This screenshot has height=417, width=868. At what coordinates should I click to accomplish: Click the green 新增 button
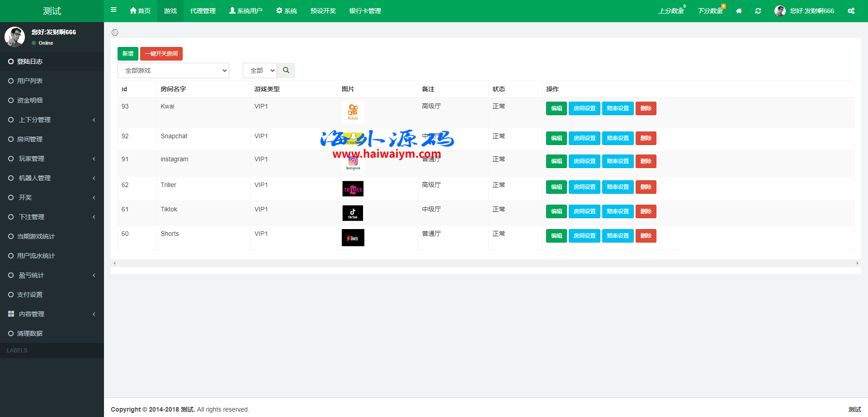127,54
